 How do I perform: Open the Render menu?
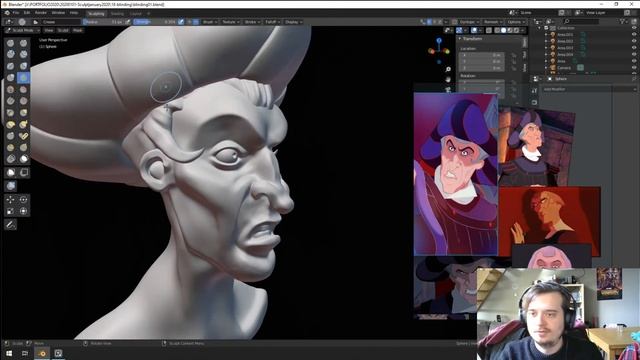point(41,13)
